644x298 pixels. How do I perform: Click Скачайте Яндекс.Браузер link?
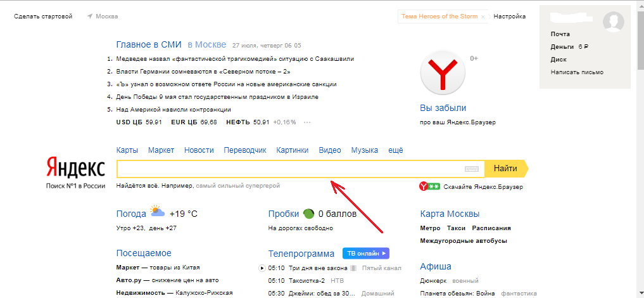(x=483, y=187)
